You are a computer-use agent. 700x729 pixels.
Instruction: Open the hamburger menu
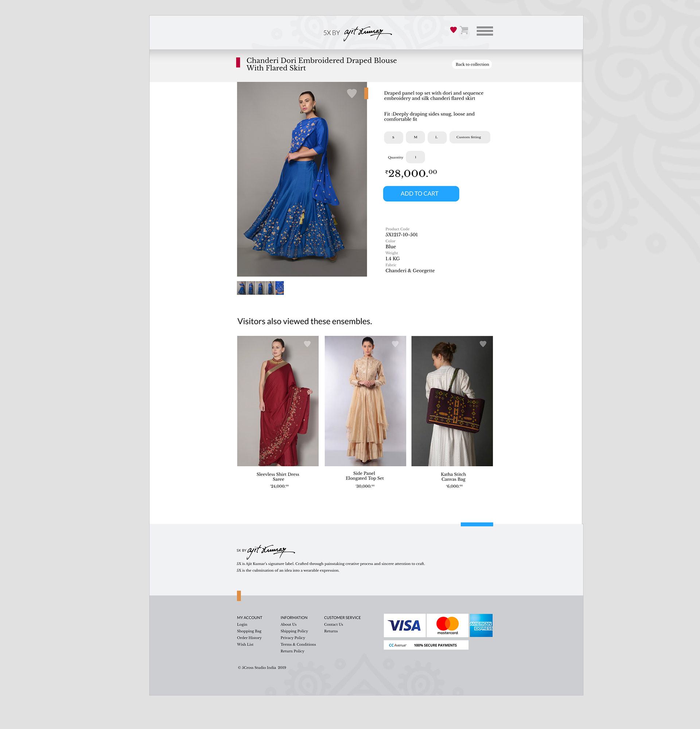tap(485, 31)
